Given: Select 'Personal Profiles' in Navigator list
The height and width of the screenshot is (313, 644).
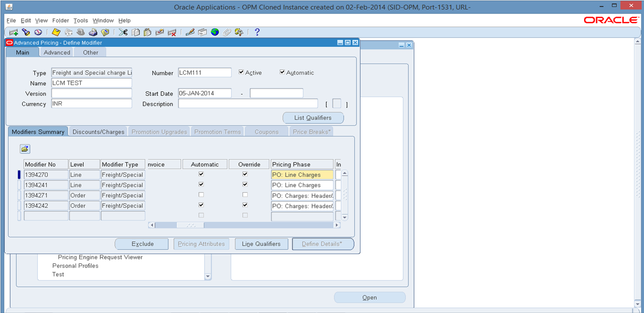Looking at the screenshot, I should click(x=75, y=266).
